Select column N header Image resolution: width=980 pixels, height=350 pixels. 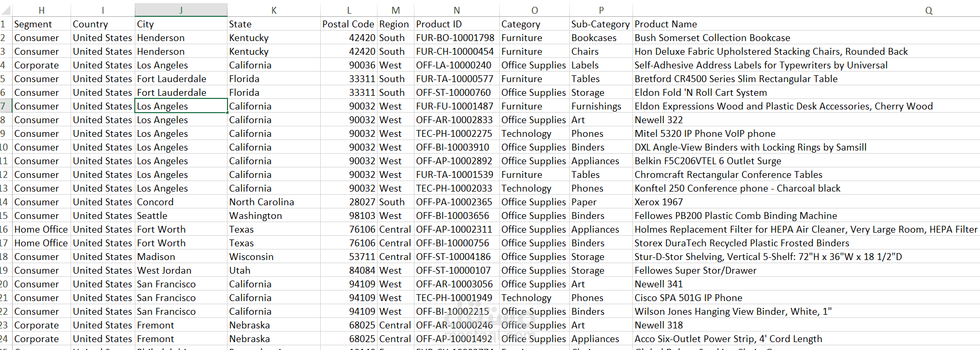[457, 10]
